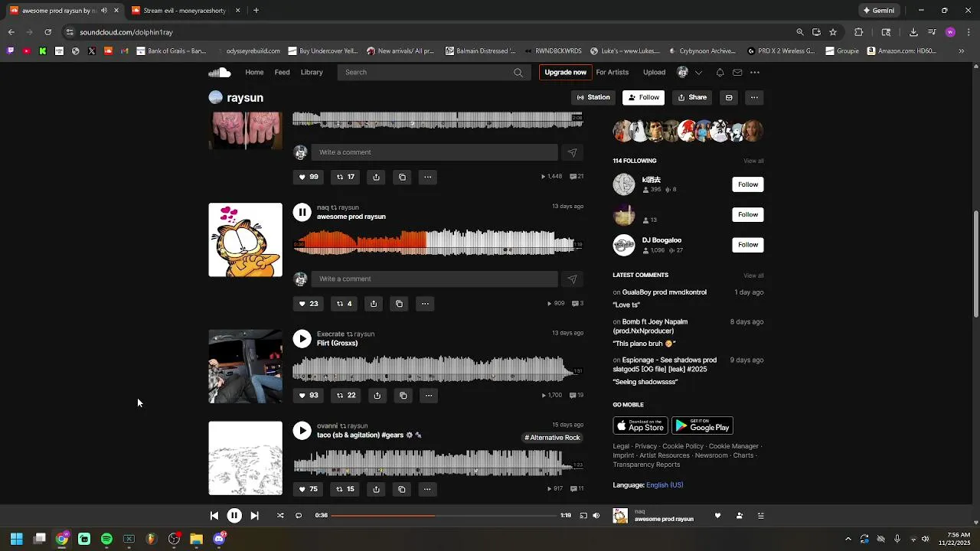Follow the artist from player bar icon
The height and width of the screenshot is (551, 980).
click(739, 516)
